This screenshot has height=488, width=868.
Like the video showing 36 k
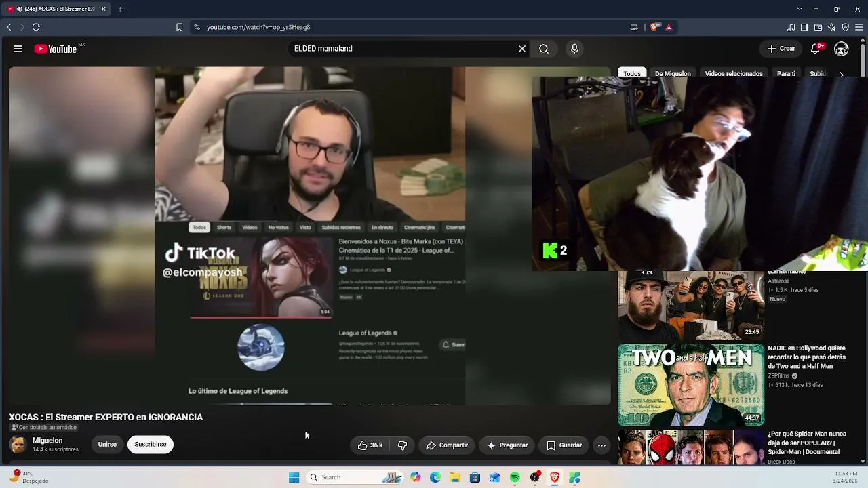click(x=370, y=445)
